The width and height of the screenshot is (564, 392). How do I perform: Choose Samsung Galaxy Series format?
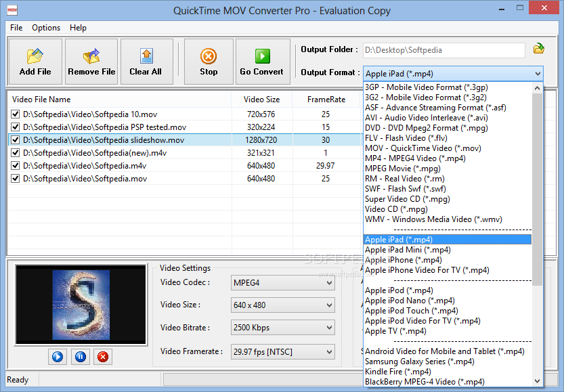[x=448, y=362]
